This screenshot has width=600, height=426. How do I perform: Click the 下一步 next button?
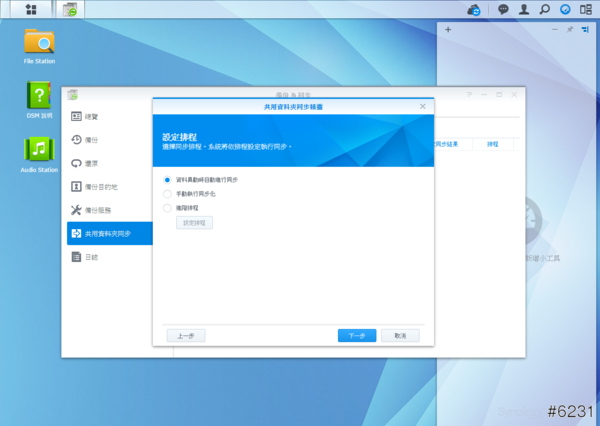coord(357,336)
